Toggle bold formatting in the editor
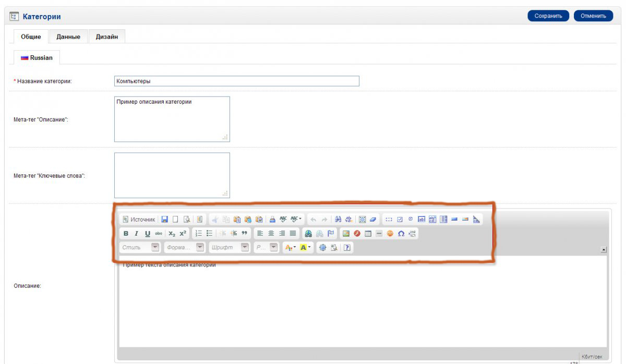 click(126, 234)
